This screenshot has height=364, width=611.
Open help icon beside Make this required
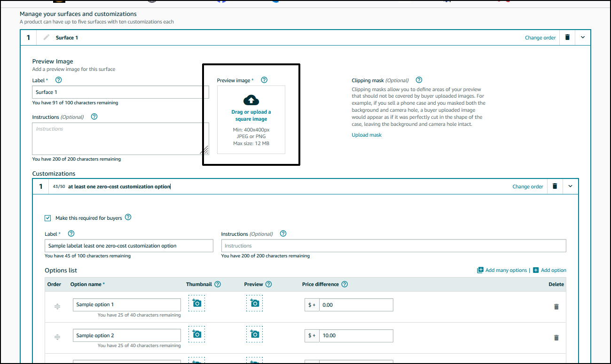coord(128,217)
